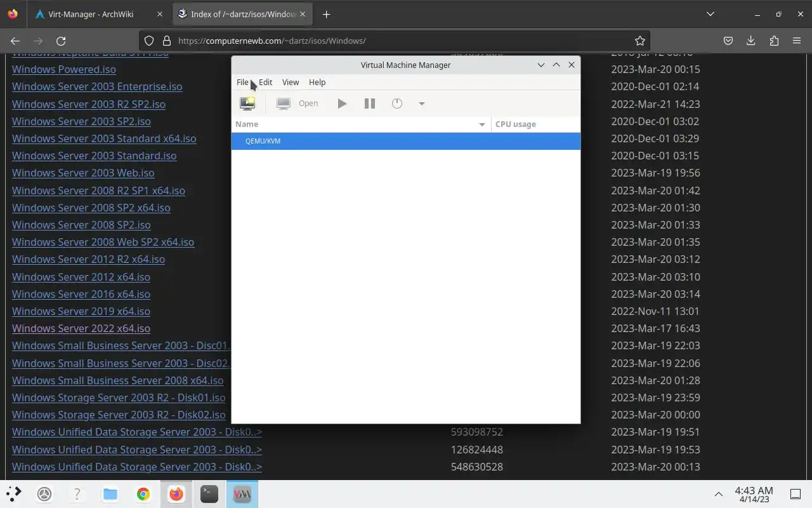Bookmark this page star icon
The height and width of the screenshot is (508, 812).
point(640,41)
